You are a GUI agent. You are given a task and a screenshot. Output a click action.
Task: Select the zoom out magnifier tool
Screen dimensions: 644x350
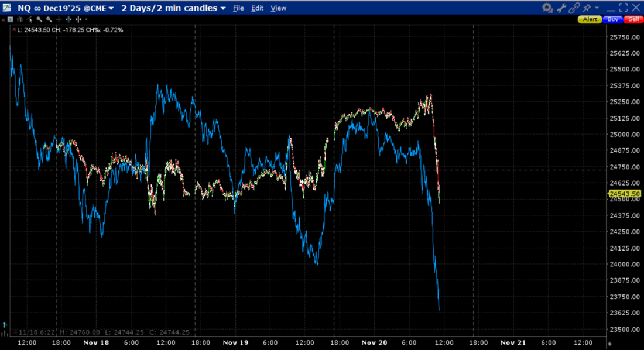pyautogui.click(x=49, y=19)
